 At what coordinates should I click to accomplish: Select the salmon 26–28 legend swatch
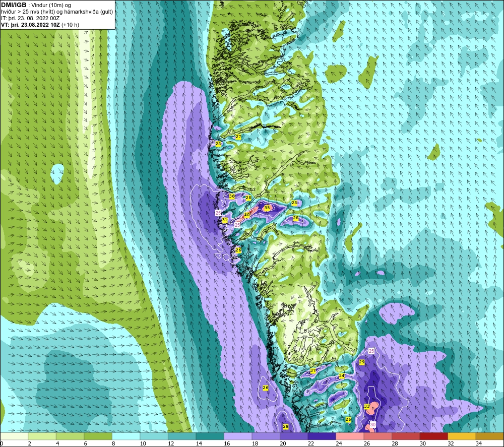[377, 436]
